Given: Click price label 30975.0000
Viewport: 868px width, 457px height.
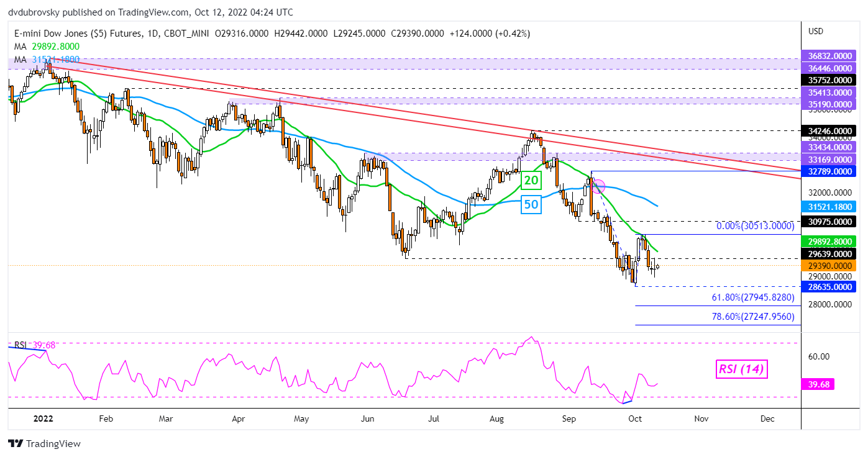Looking at the screenshot, I should coord(829,221).
